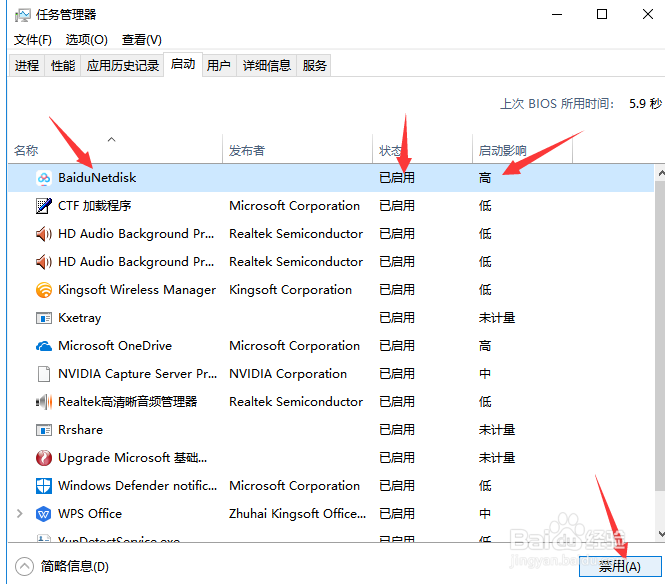Click Kingsoft Corporation publisher cell
This screenshot has width=665, height=584.
coord(291,290)
